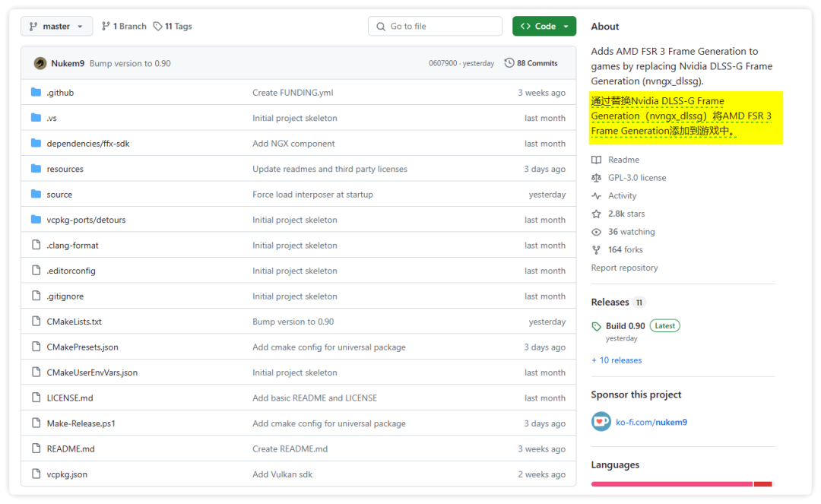Open the master branch dropdown

tap(56, 26)
